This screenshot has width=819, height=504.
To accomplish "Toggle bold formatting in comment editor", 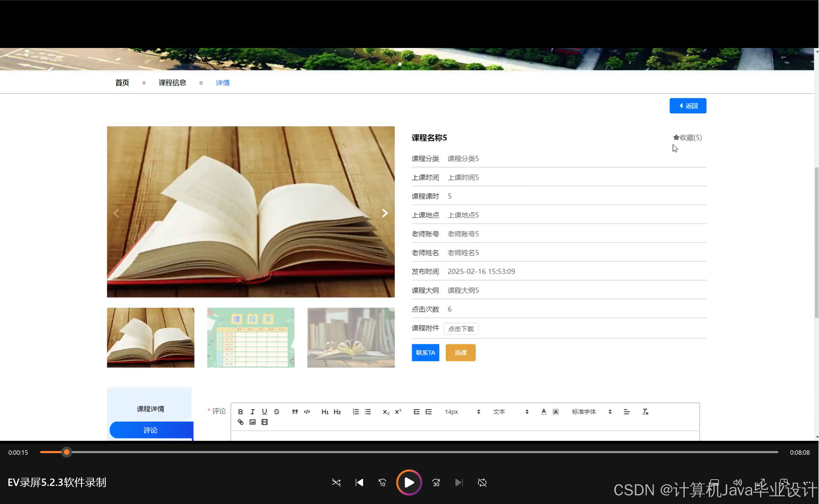I will click(x=240, y=412).
